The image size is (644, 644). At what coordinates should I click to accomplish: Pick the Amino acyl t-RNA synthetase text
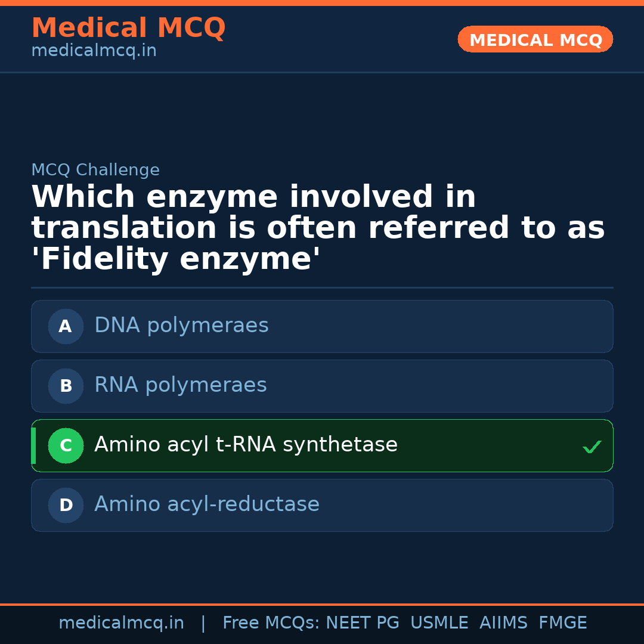246,445
